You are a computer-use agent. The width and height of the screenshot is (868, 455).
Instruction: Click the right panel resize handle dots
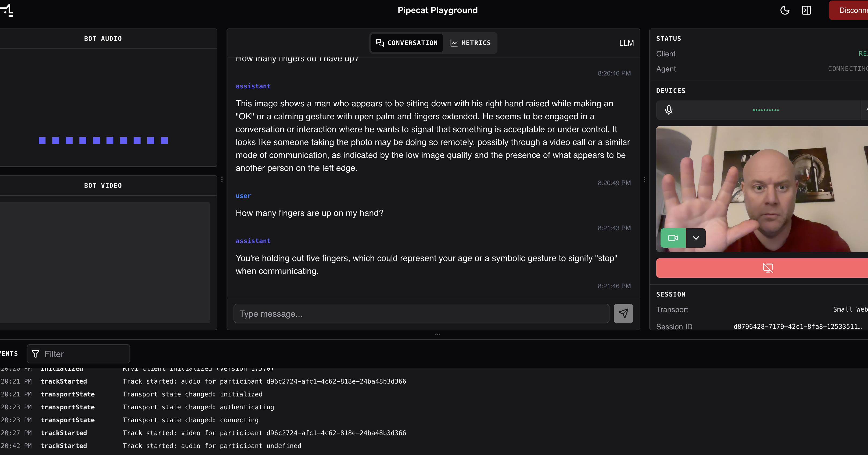click(645, 179)
